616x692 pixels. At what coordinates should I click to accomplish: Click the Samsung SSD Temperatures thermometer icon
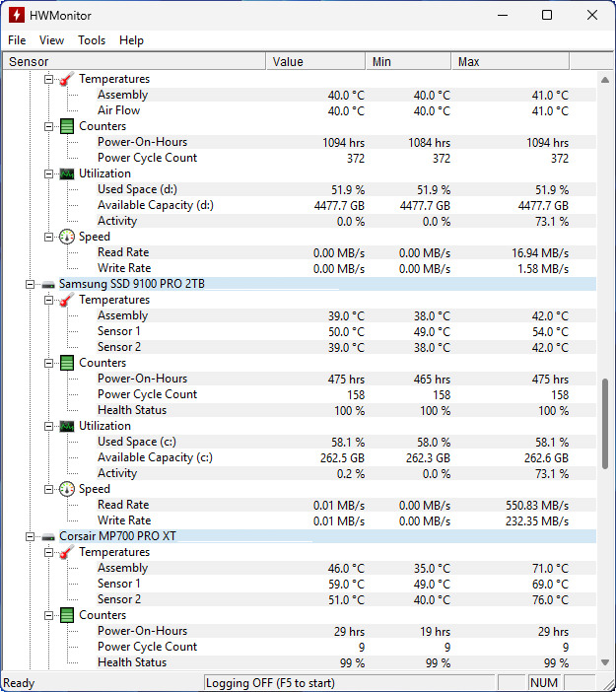coord(67,300)
